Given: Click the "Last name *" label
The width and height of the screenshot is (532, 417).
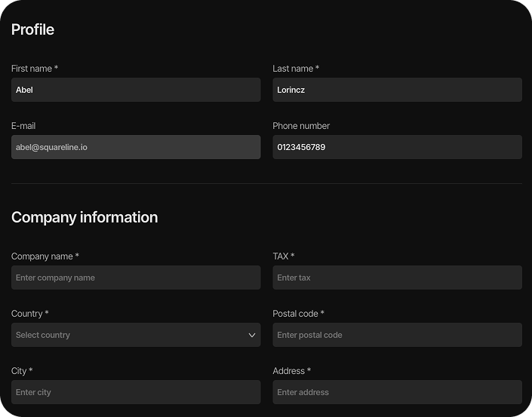Looking at the screenshot, I should (x=296, y=69).
